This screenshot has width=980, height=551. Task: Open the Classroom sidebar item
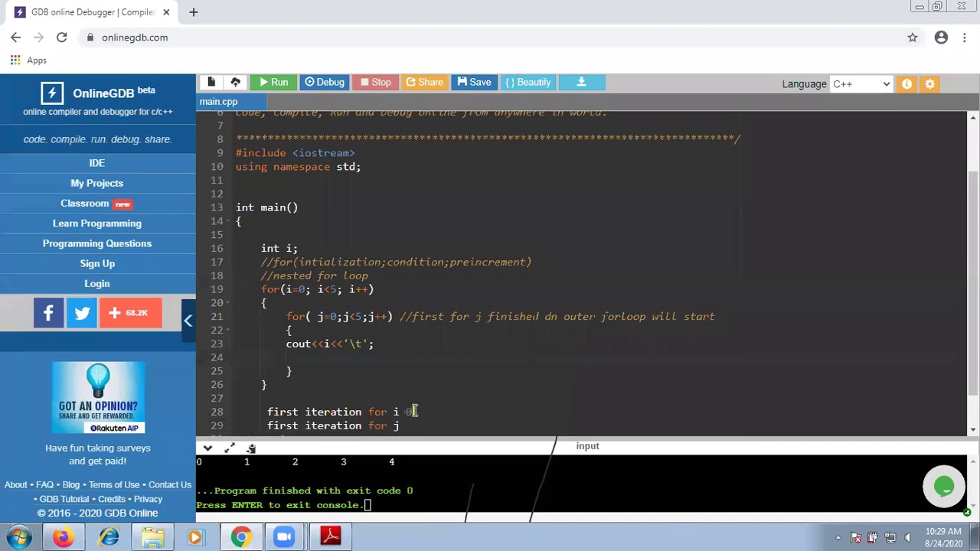(96, 204)
